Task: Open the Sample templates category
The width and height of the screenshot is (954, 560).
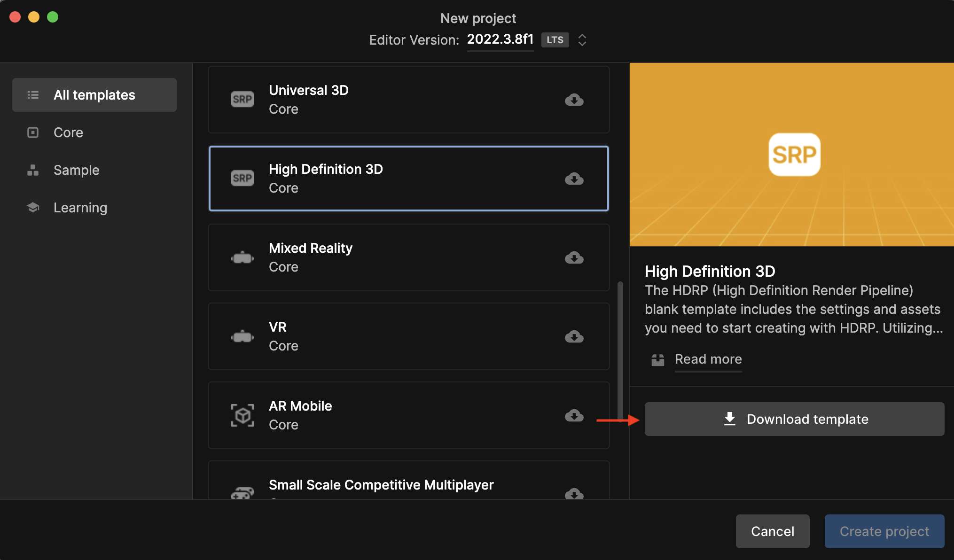Action: (76, 170)
